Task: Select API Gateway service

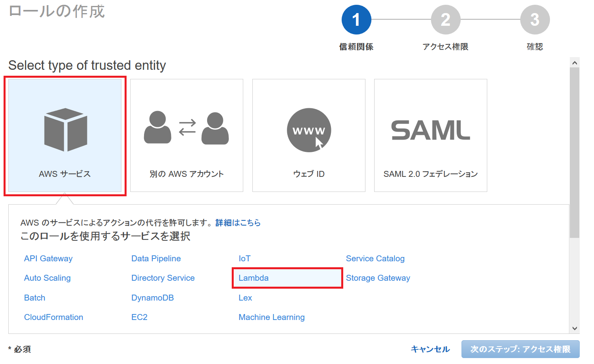Action: click(x=48, y=259)
